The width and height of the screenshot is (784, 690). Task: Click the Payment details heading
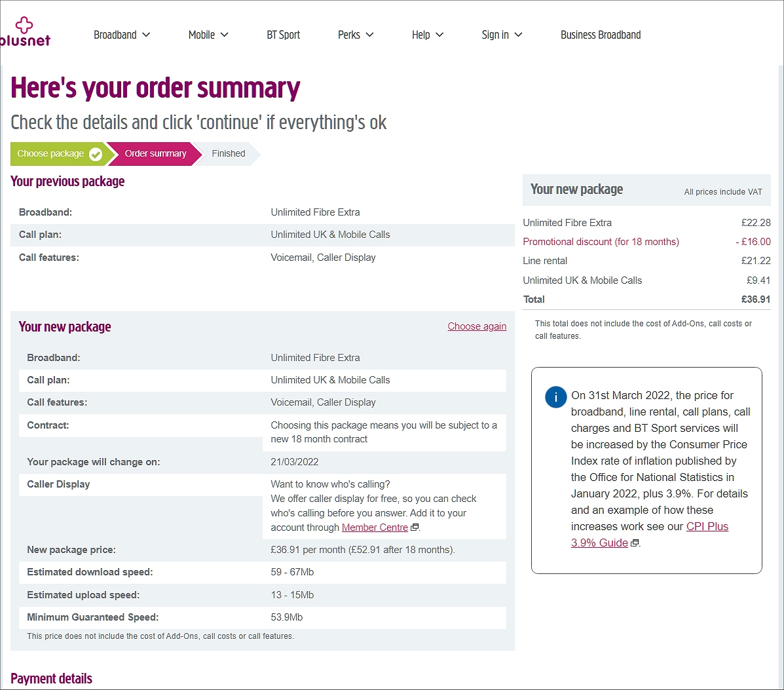pos(51,679)
